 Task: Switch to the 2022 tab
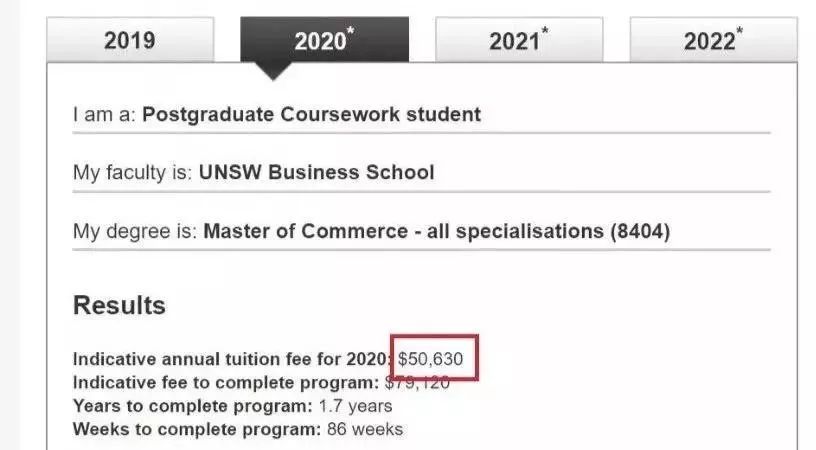(713, 41)
